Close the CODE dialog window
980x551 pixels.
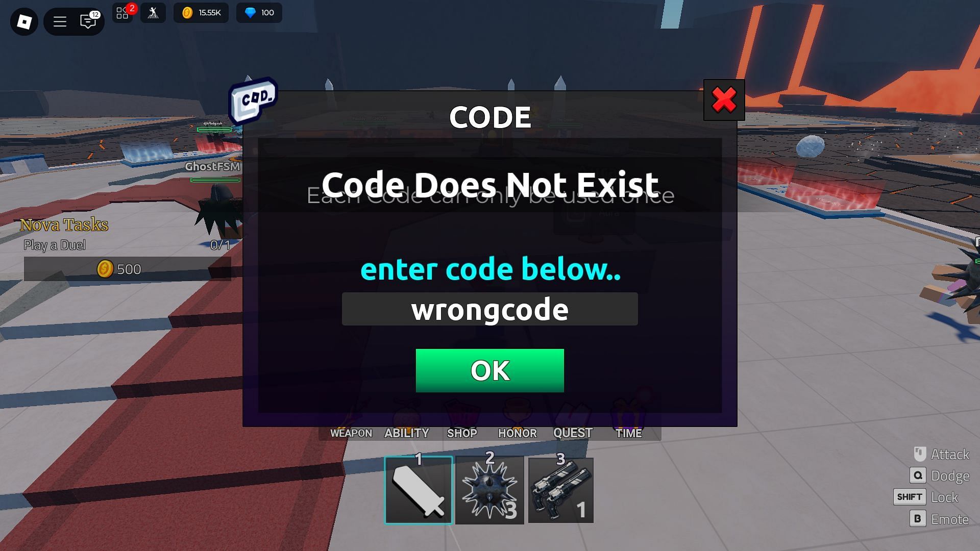[x=725, y=99]
